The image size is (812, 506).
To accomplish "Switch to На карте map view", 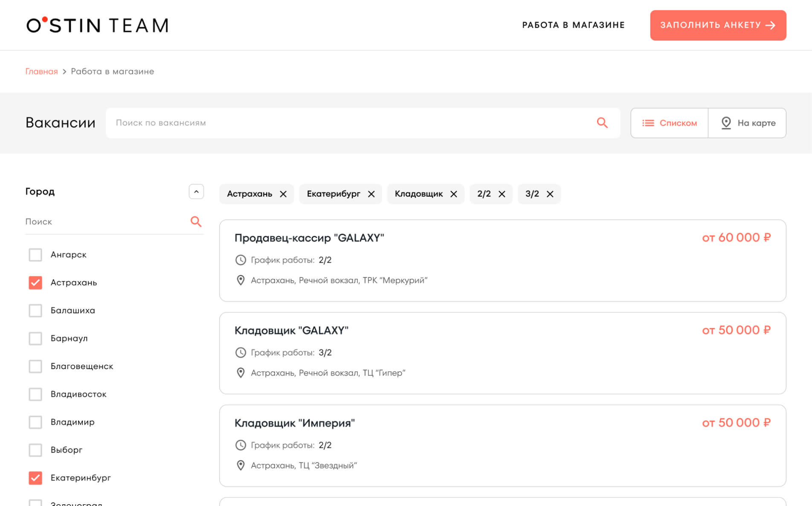I will pyautogui.click(x=747, y=123).
